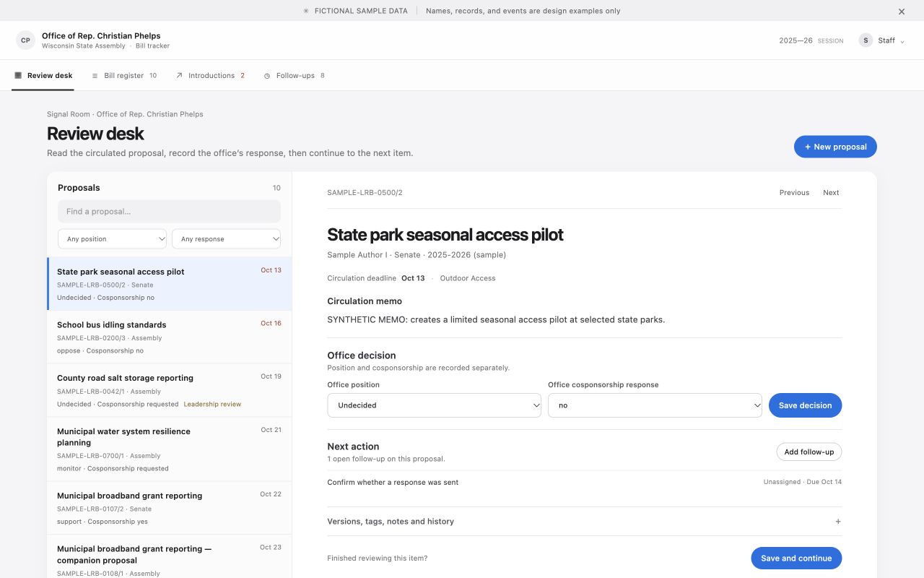The image size is (924, 578).
Task: Click the Outdoor Access tag
Action: (x=468, y=278)
